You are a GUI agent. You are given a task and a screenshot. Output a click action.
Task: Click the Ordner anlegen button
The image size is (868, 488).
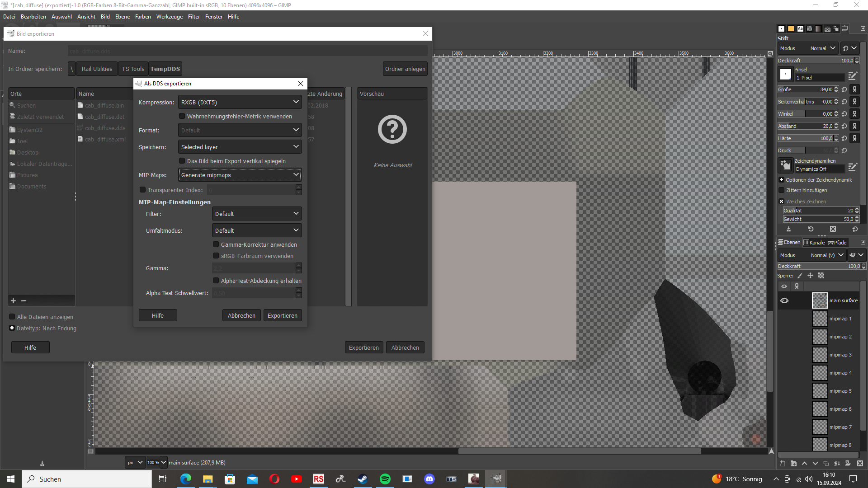click(x=405, y=69)
